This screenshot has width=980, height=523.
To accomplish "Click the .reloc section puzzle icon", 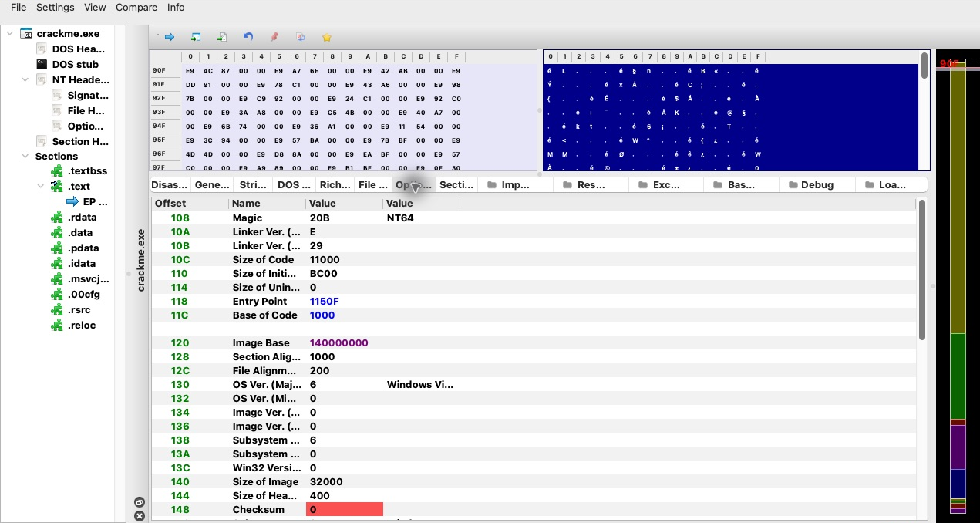I will point(56,326).
